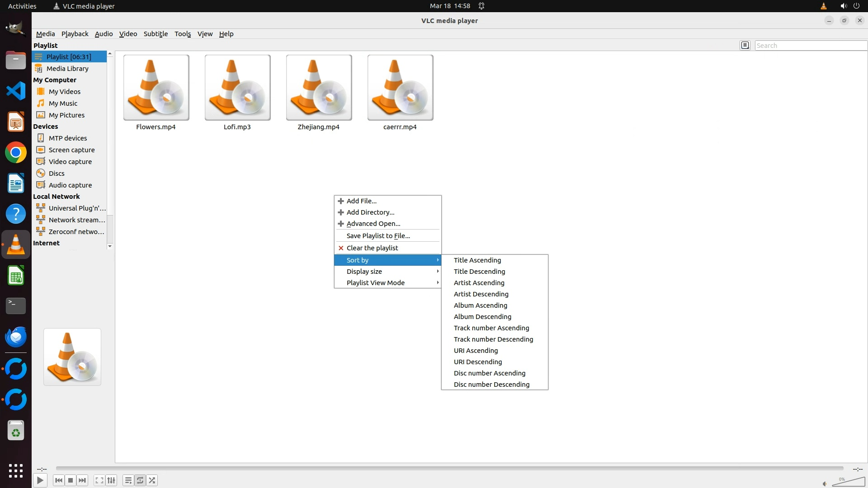Toggle fullscreen video mode
868x488 pixels.
[99, 480]
